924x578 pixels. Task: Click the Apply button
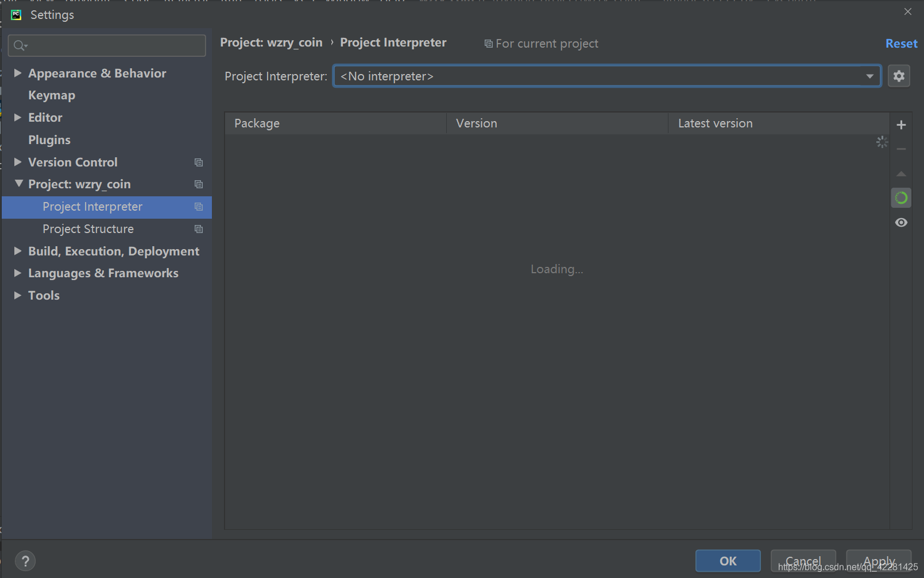click(x=879, y=561)
